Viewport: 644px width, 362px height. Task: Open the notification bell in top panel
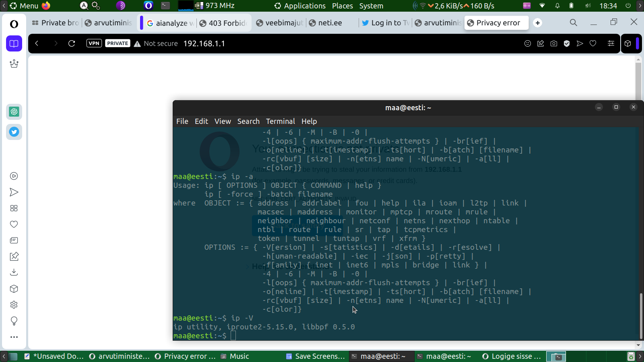pos(557,6)
